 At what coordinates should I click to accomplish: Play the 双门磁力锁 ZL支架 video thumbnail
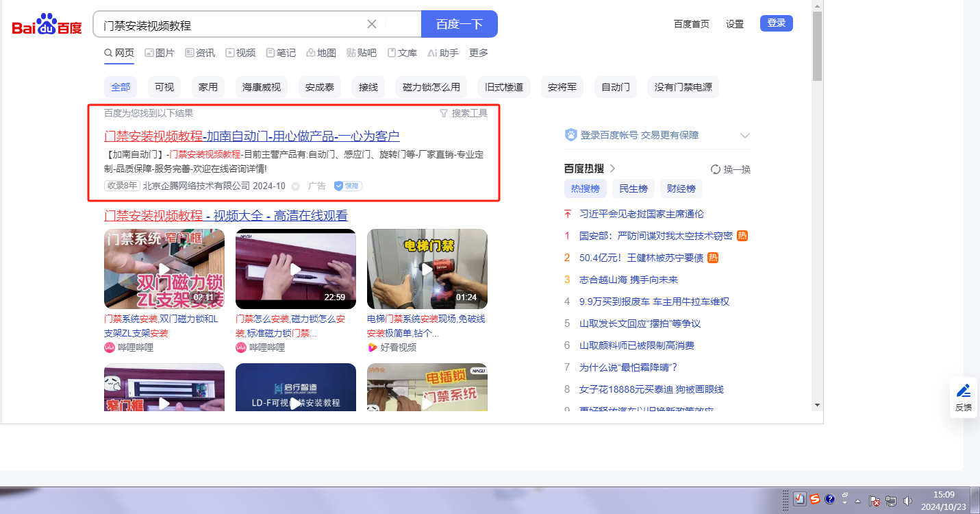pos(164,269)
